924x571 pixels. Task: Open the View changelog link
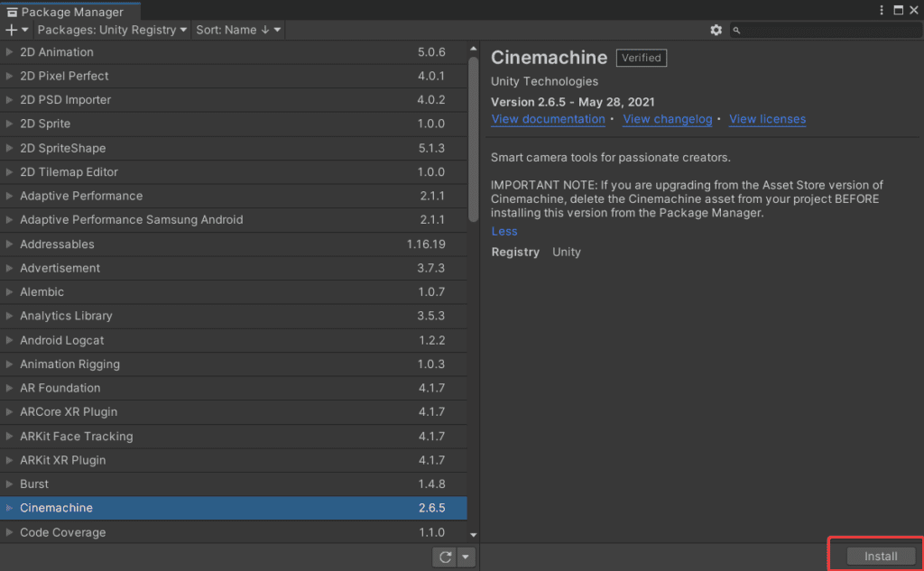pos(667,119)
